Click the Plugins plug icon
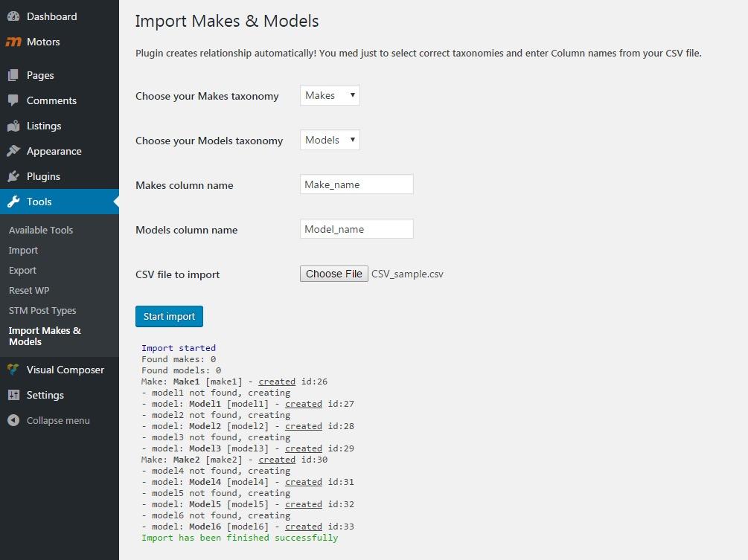The image size is (748, 560). 13,176
